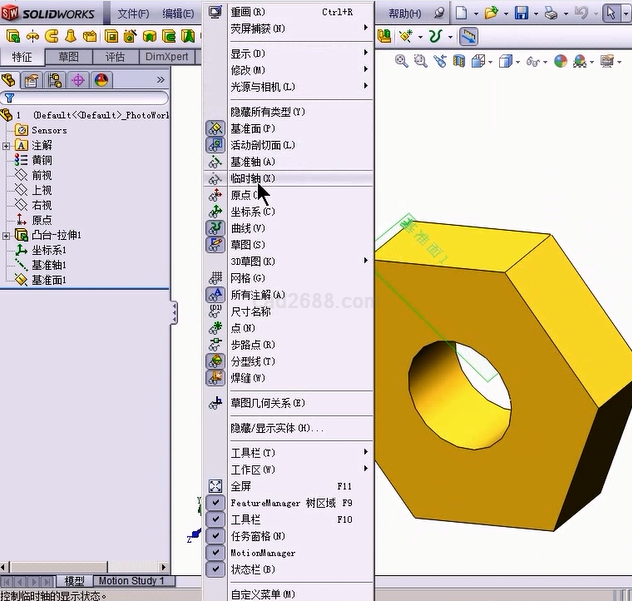
Task: Choose 自定义菜单 customize menu entry
Action: pyautogui.click(x=262, y=594)
